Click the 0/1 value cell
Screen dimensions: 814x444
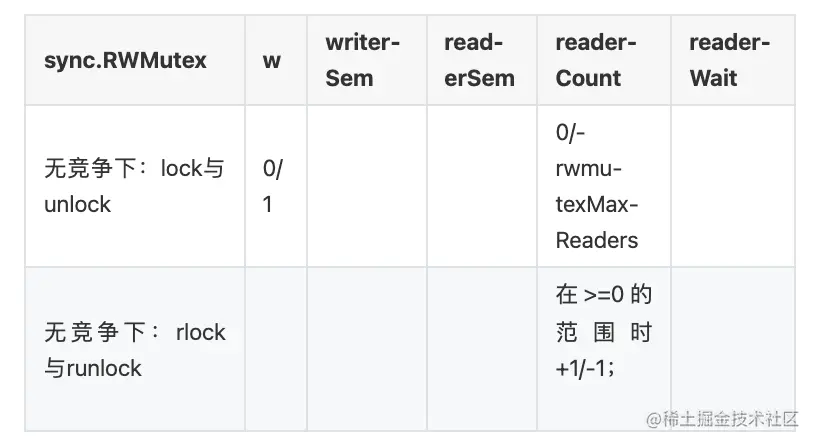273,186
